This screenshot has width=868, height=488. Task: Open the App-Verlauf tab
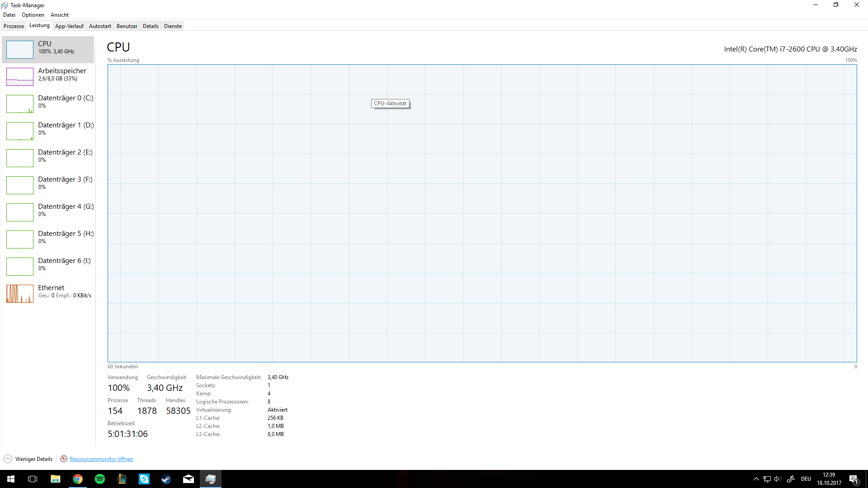click(69, 26)
